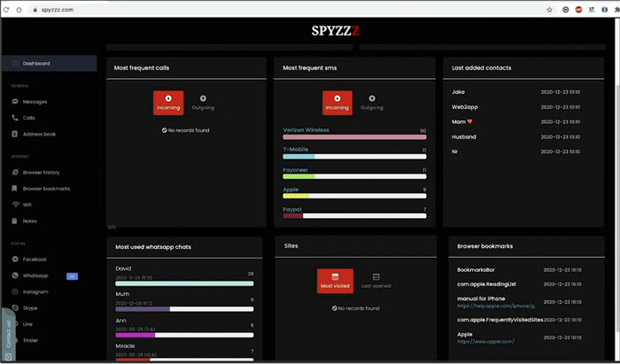
Task: Open Messages in the sidebar
Action: tap(35, 102)
